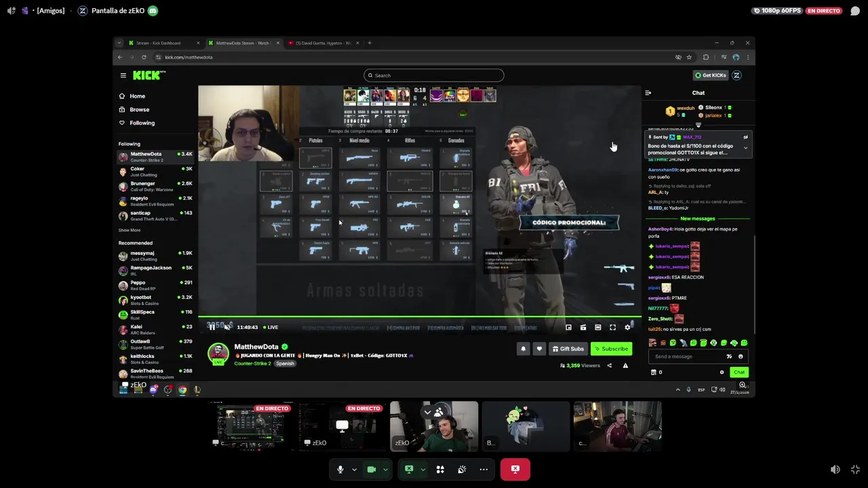
Task: Switch to David Guetta YouTube browser tab
Action: pyautogui.click(x=323, y=43)
